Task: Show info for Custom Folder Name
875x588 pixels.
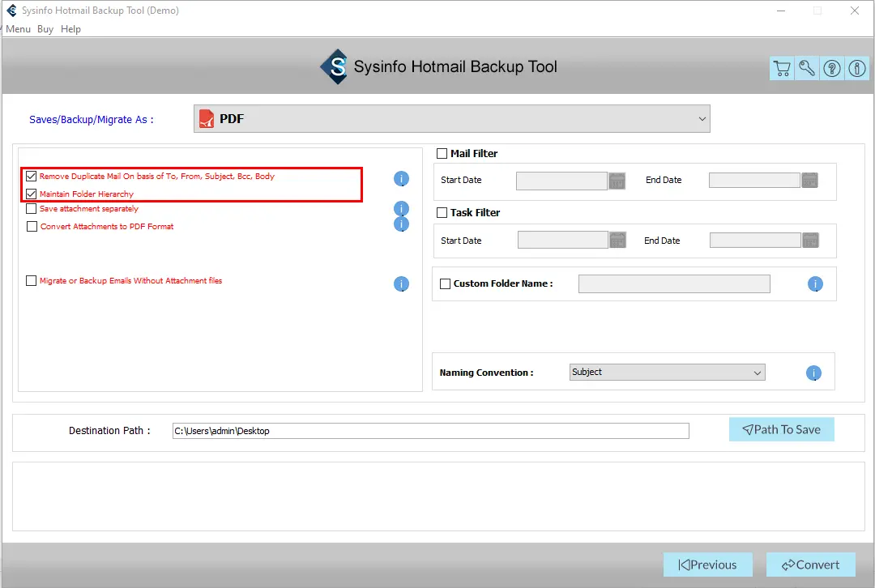Action: (x=815, y=284)
